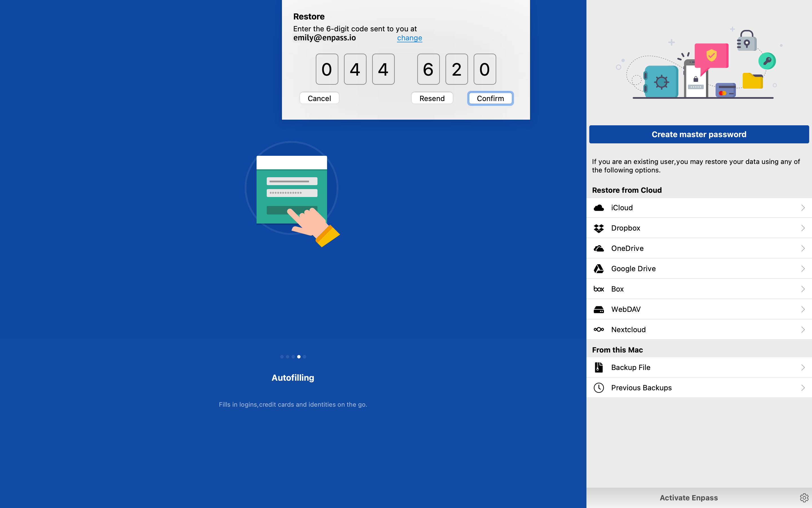Viewport: 812px width, 508px height.
Task: Click the change email link
Action: coord(409,38)
